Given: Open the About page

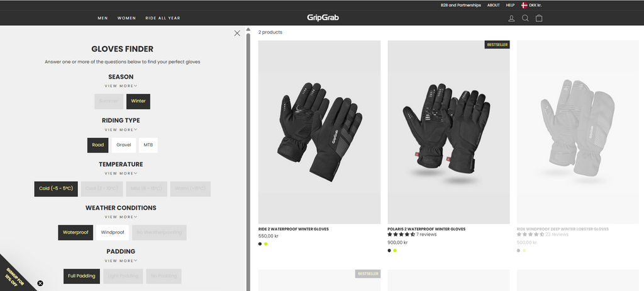Looking at the screenshot, I should pos(493,5).
